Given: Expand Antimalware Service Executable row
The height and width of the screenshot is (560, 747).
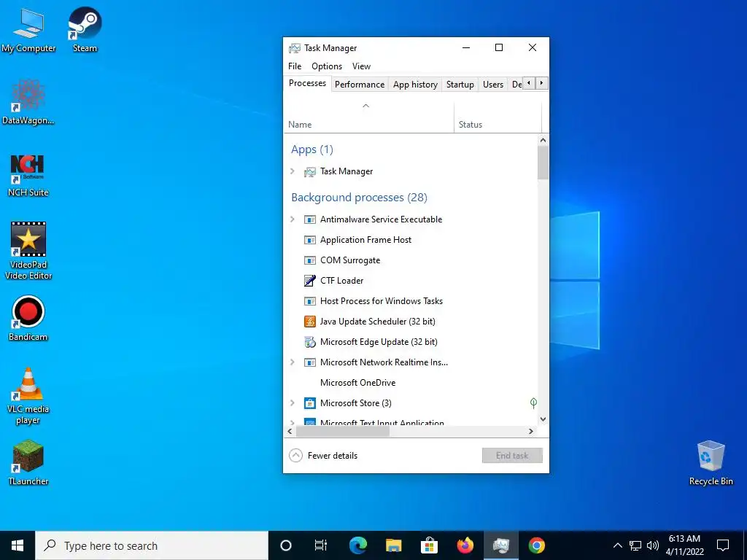Looking at the screenshot, I should coord(293,219).
